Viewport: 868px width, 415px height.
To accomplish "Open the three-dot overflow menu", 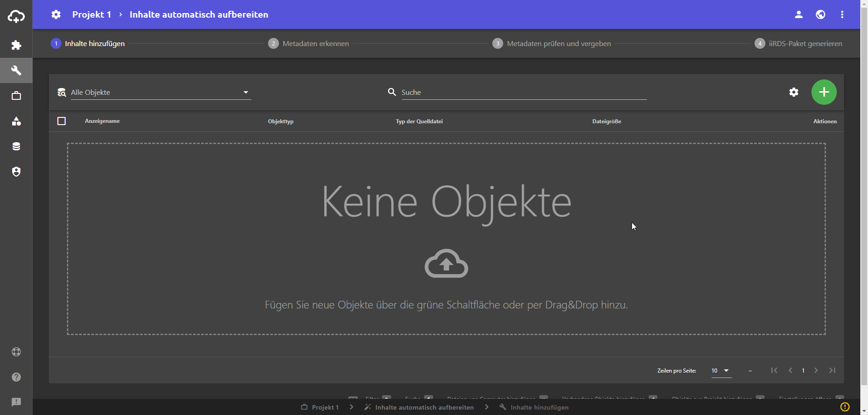I will [x=842, y=14].
